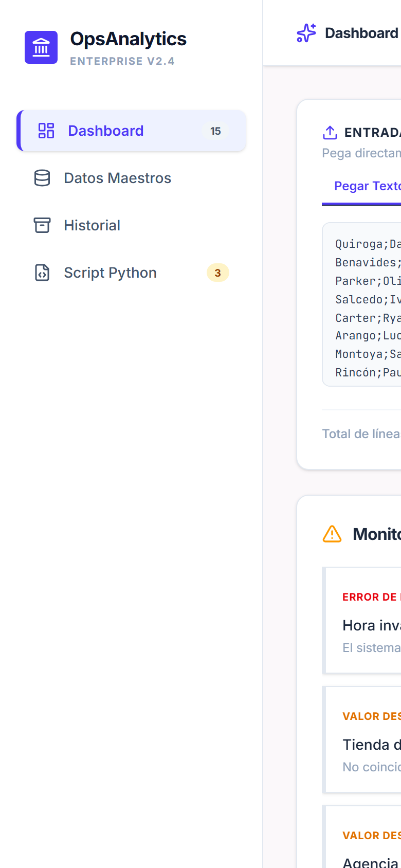Click the line starting with Benavides
Screen dimensions: 401x868
pos(368,263)
